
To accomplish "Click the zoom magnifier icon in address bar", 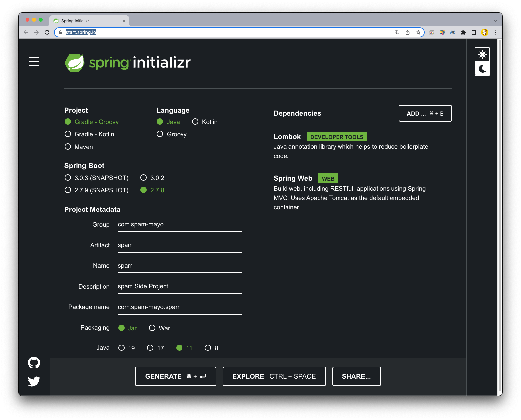I will coord(397,32).
